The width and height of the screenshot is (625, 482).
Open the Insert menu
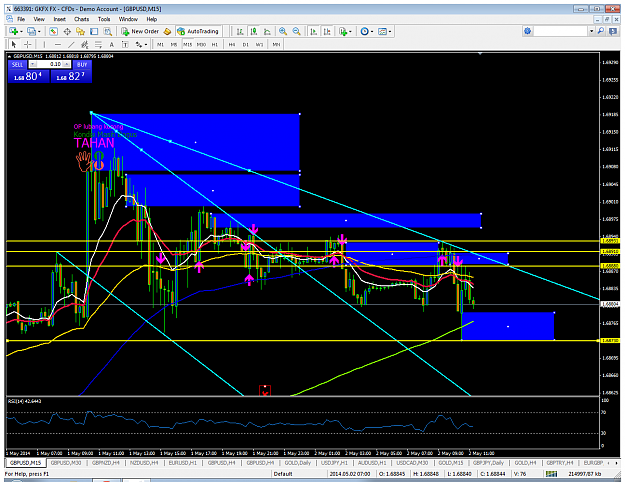[59, 19]
